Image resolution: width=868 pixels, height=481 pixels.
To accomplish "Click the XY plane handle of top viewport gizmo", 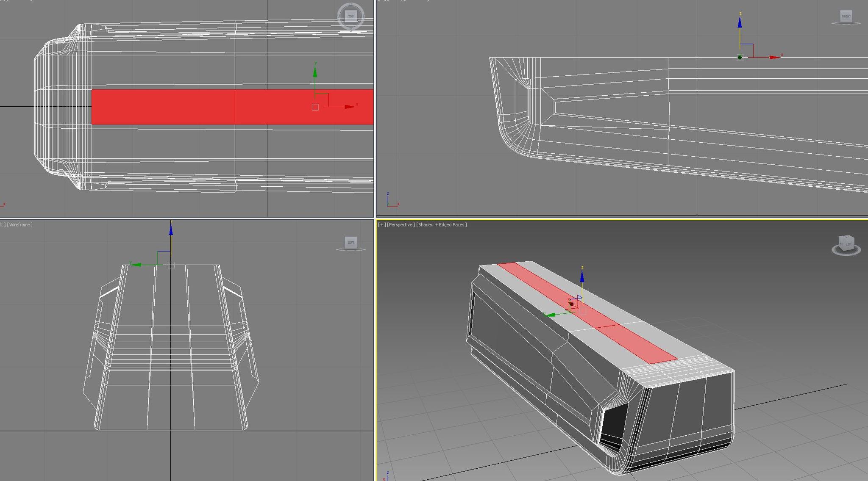I will coord(322,100).
